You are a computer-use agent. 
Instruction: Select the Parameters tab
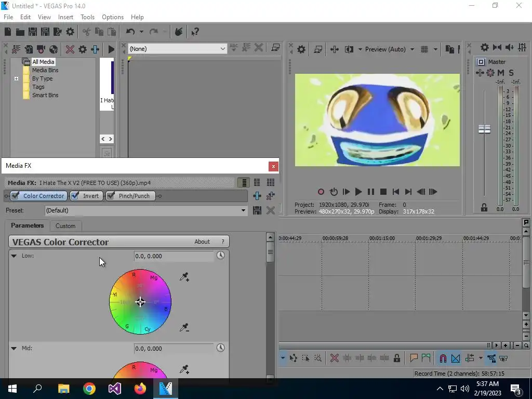(x=27, y=225)
